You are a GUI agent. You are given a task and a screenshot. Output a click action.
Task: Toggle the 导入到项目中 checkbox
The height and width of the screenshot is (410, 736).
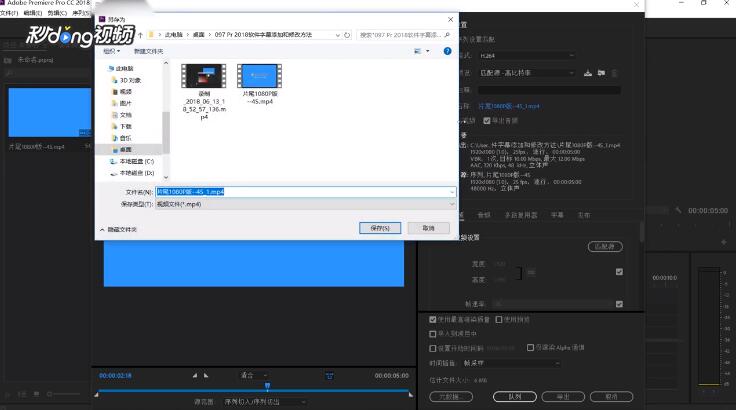coord(432,333)
